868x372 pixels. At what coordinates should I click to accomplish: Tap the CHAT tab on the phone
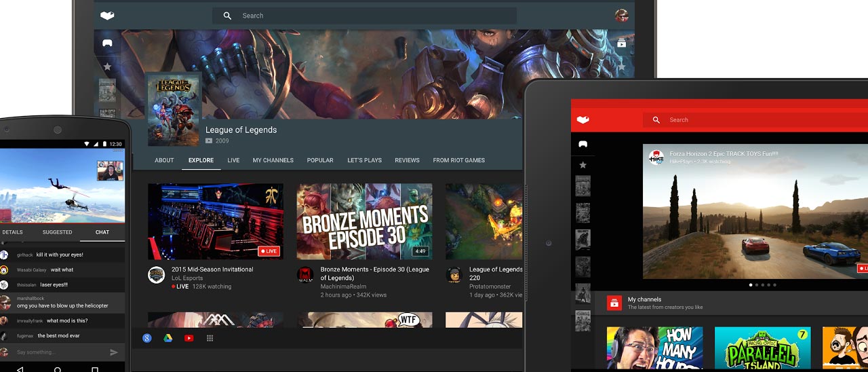click(102, 232)
